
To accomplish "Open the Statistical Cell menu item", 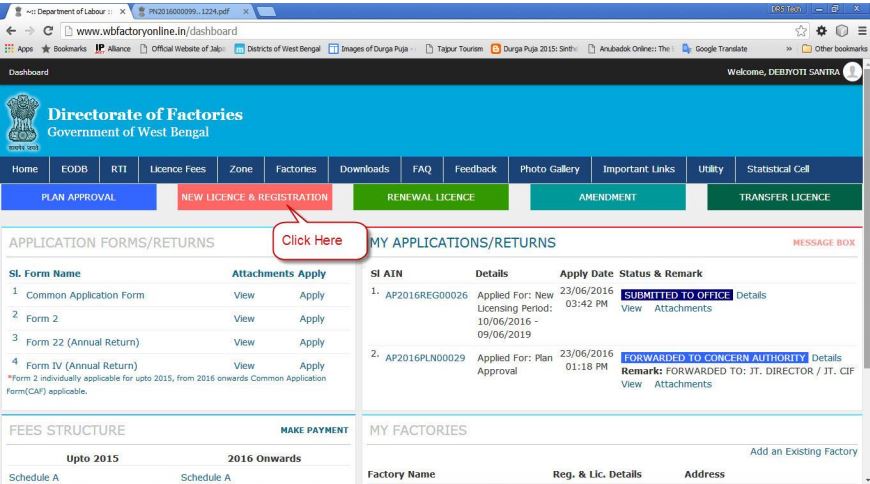I will point(778,169).
